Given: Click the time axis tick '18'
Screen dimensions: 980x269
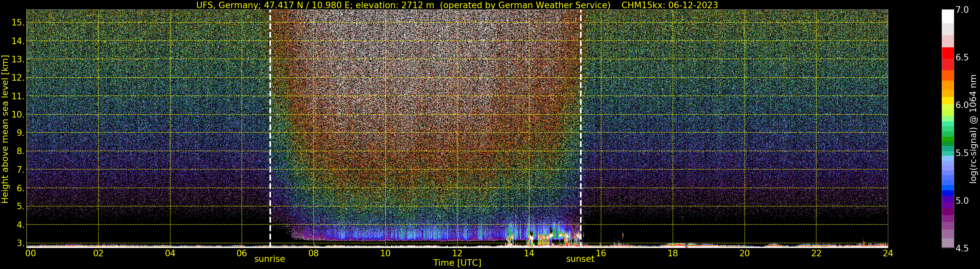Looking at the screenshot, I should coord(673,253).
